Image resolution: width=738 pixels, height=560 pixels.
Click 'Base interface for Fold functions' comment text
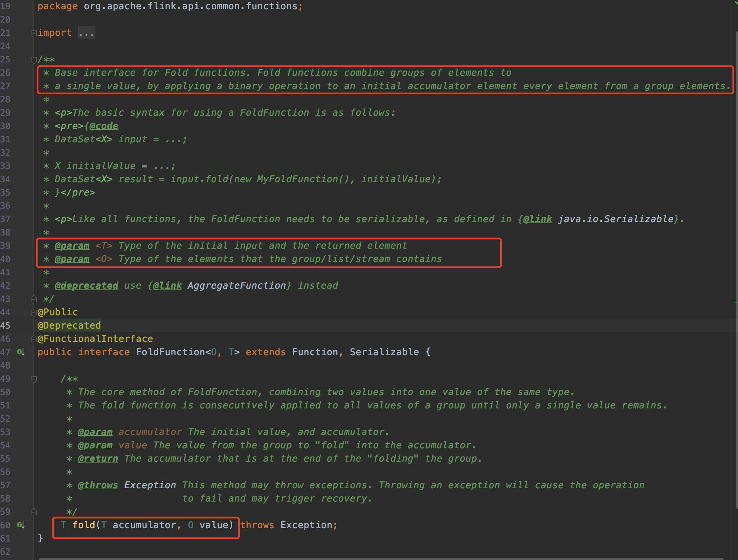click(150, 73)
